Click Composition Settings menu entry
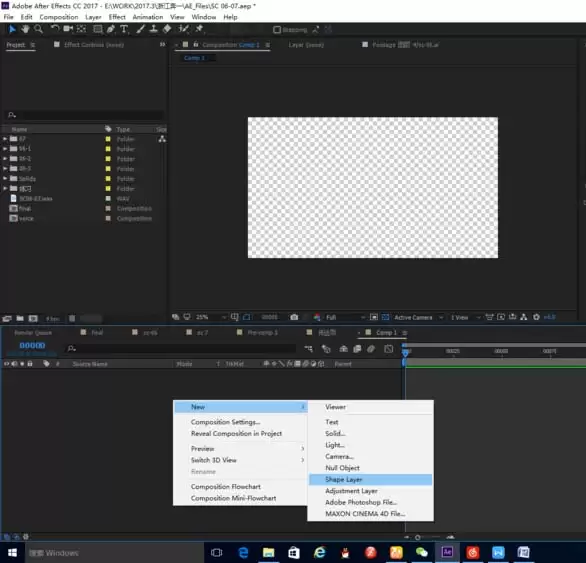 point(225,422)
